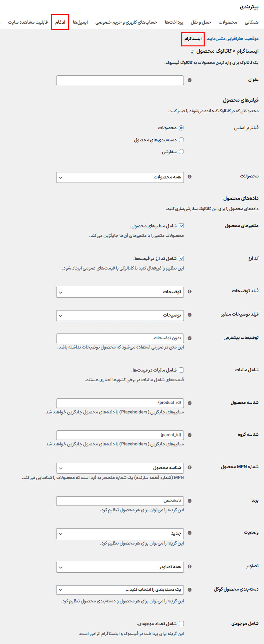
Task: Open موقعیت جغرافیایی مکس‌مایند link
Action: (x=233, y=39)
